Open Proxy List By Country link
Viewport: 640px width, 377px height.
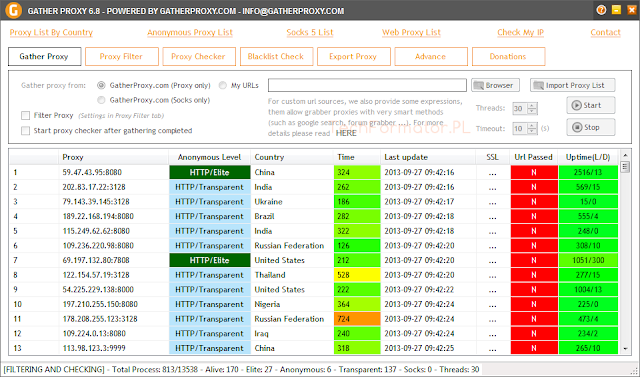click(51, 32)
